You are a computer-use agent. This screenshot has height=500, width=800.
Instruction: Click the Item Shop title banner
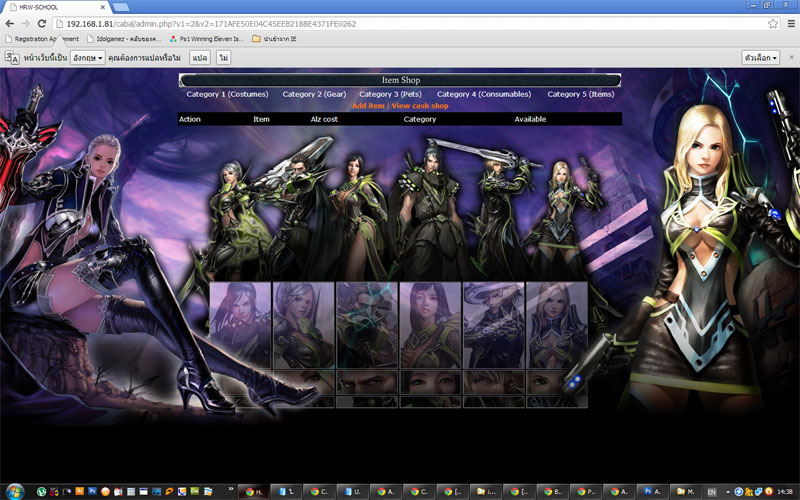(401, 80)
